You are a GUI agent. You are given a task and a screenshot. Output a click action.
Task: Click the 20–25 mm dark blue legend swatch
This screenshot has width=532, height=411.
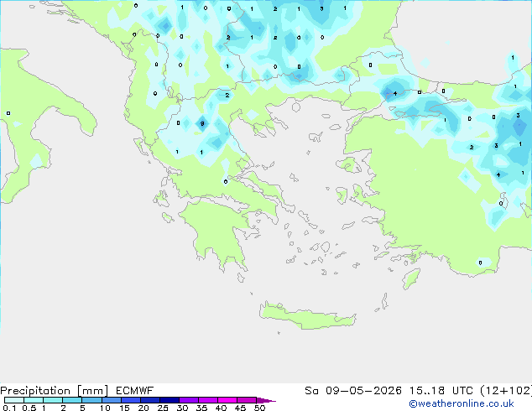click(x=150, y=400)
